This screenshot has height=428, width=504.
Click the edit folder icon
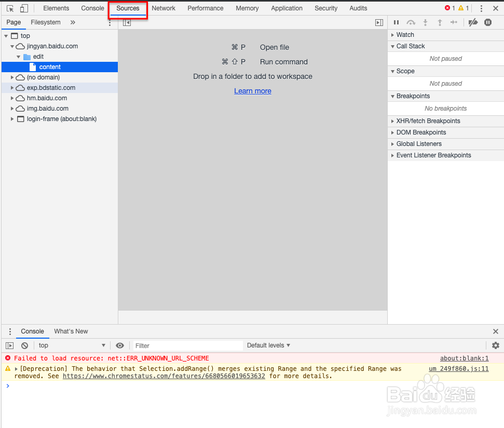(27, 57)
